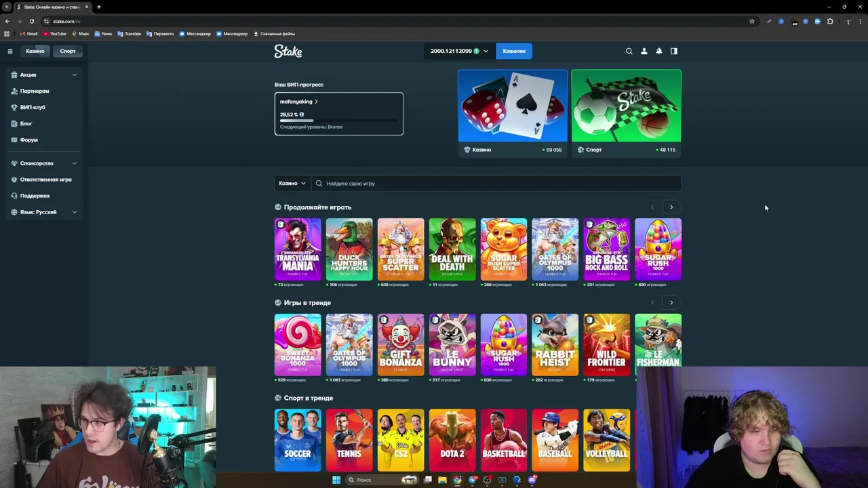This screenshot has width=868, height=488.
Task: Click the game search input field
Action: (496, 183)
